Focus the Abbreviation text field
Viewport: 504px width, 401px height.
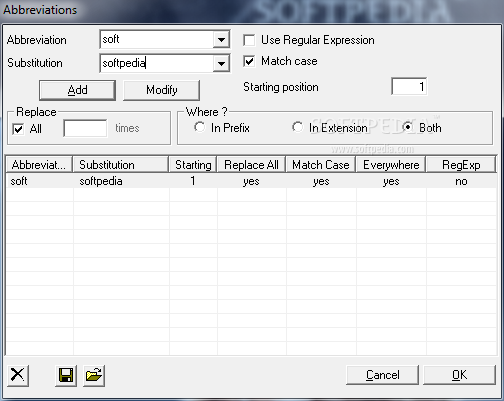[x=157, y=40]
